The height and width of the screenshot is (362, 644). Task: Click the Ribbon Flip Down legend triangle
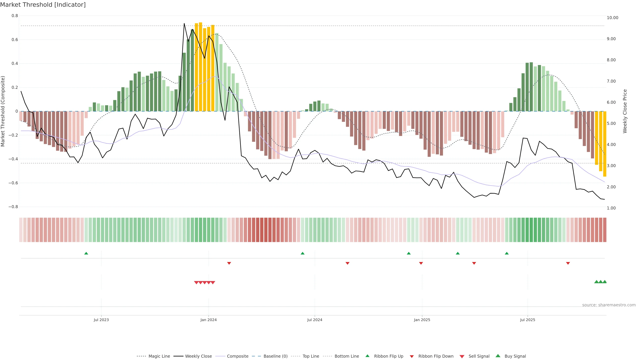click(x=412, y=356)
